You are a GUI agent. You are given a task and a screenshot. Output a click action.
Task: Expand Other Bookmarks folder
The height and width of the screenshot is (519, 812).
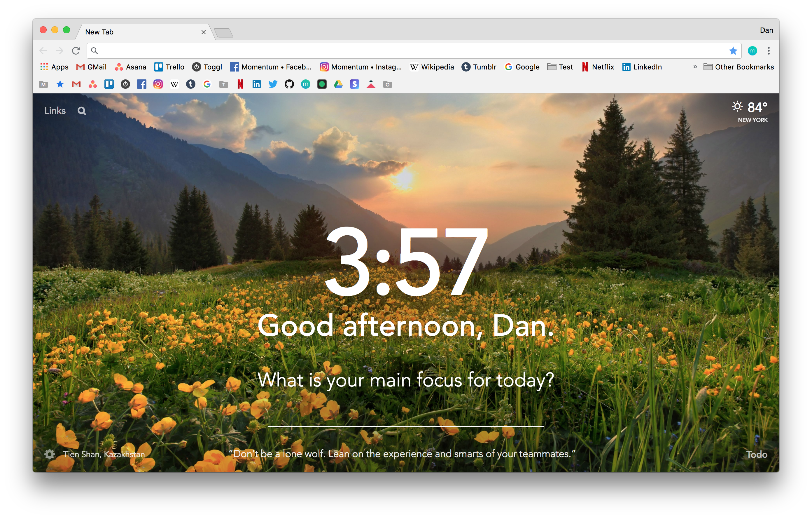click(740, 67)
